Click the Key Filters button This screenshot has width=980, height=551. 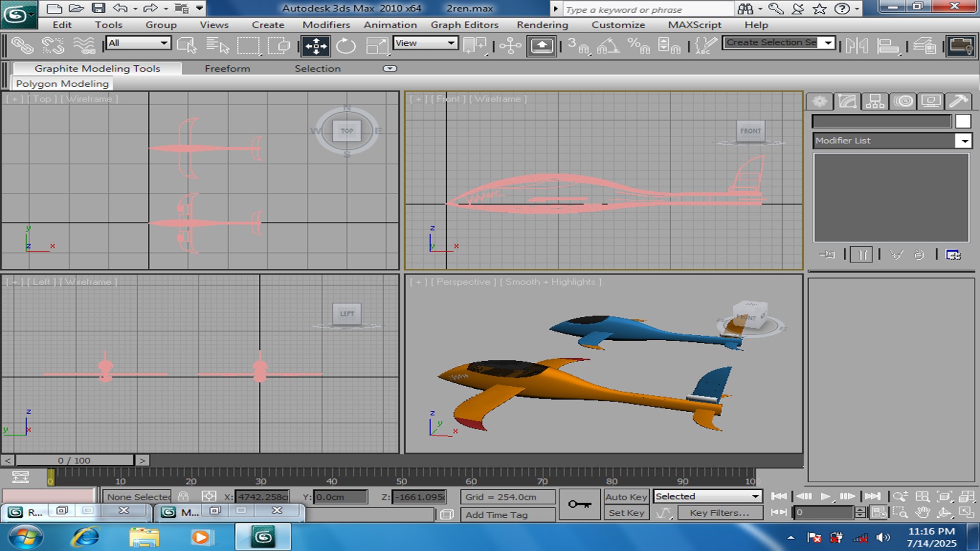(x=720, y=513)
